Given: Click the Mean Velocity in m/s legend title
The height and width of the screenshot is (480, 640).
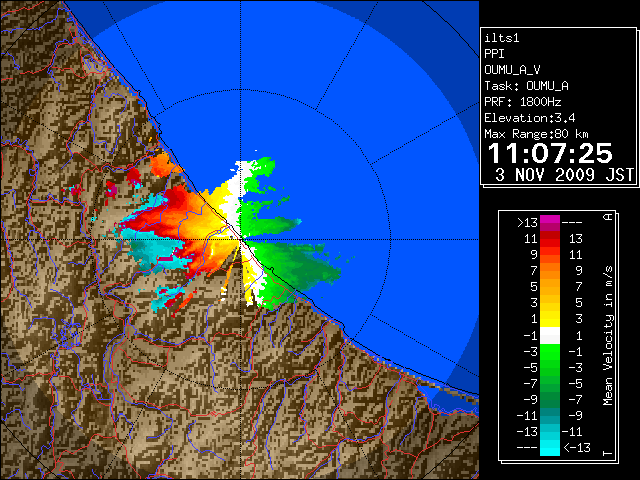Looking at the screenshot, I should click(608, 336).
